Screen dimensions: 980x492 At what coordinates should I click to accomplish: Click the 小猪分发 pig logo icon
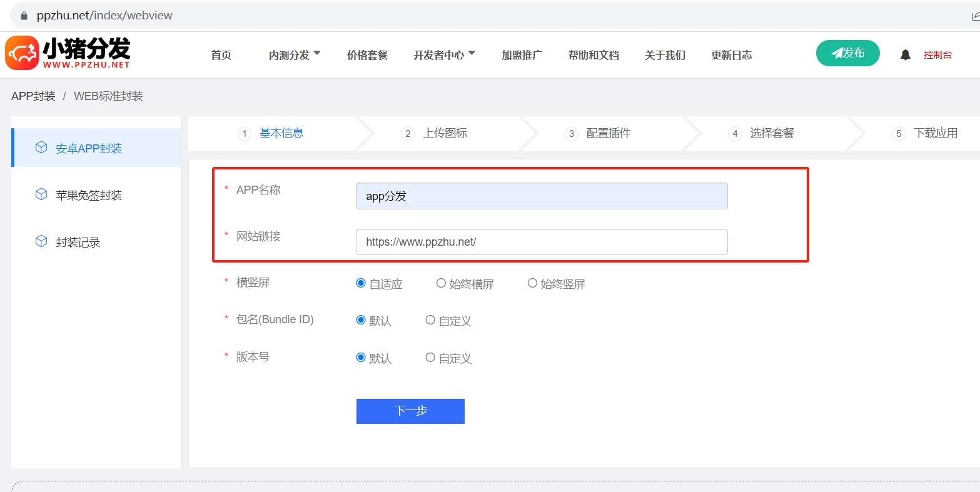pos(22,53)
